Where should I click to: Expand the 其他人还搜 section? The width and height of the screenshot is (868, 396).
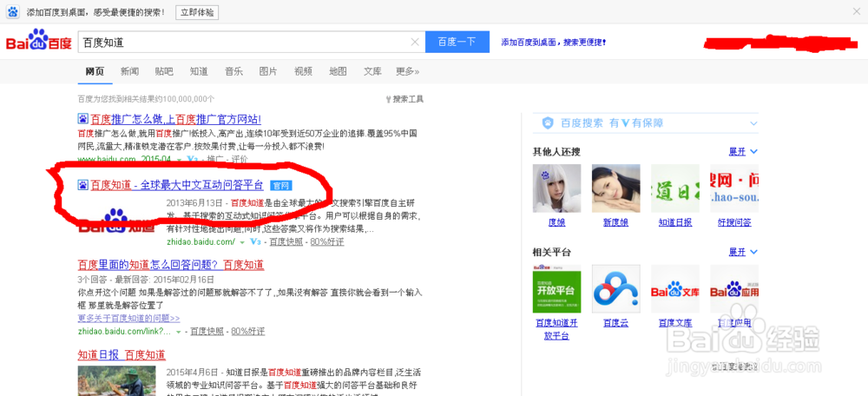tap(743, 152)
